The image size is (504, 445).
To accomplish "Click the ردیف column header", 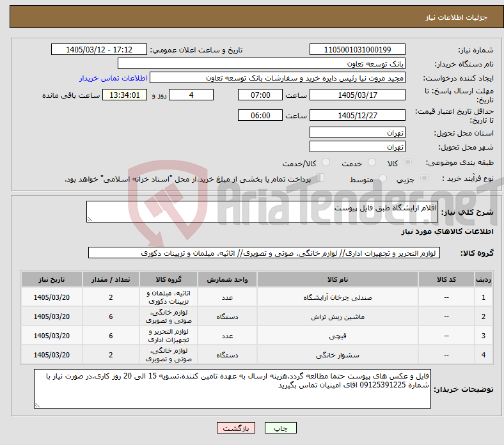I will point(483,279).
